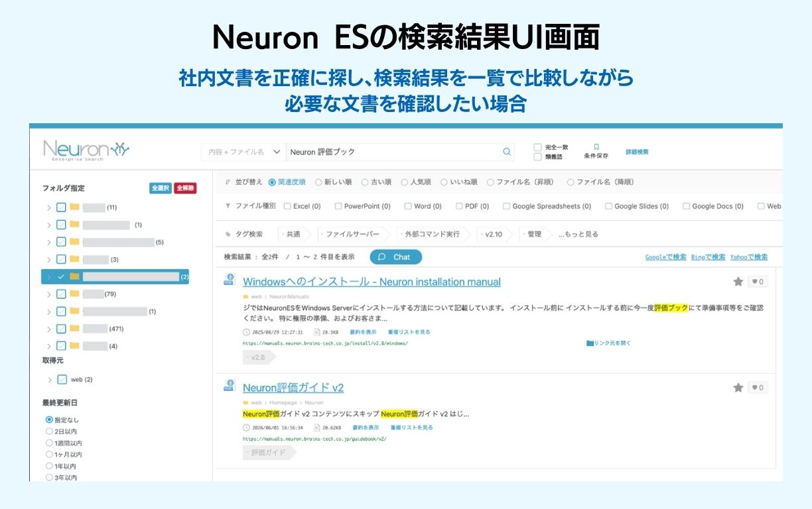Open the 詳細検索 link
812x509 pixels.
pos(637,152)
